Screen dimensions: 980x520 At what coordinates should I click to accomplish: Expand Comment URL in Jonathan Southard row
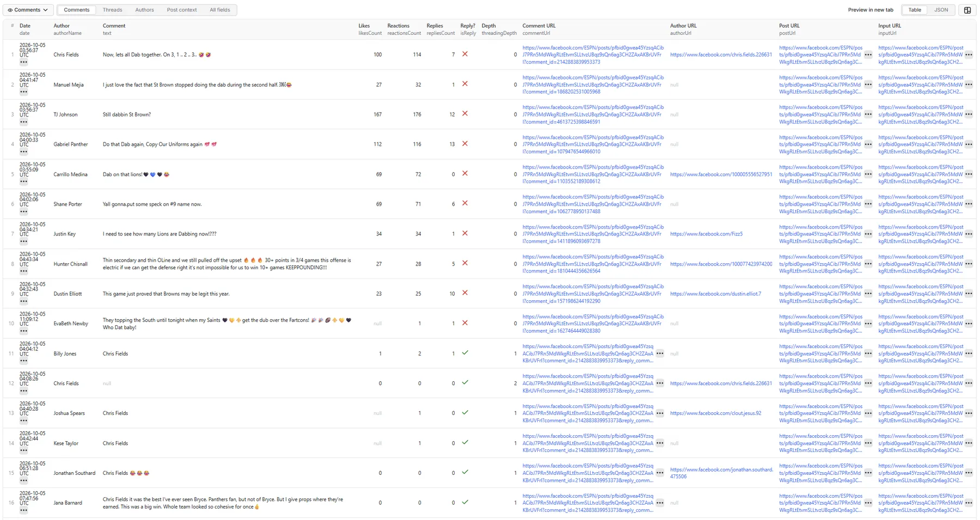(x=659, y=473)
